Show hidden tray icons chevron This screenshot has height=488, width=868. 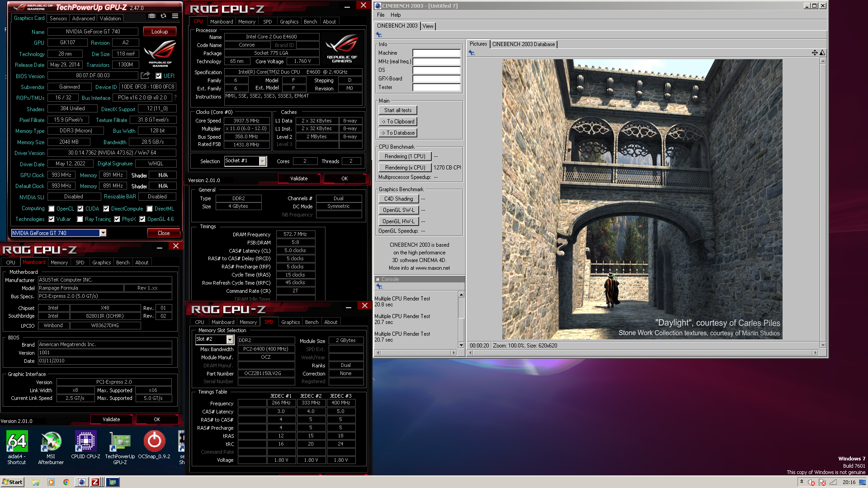[802, 482]
